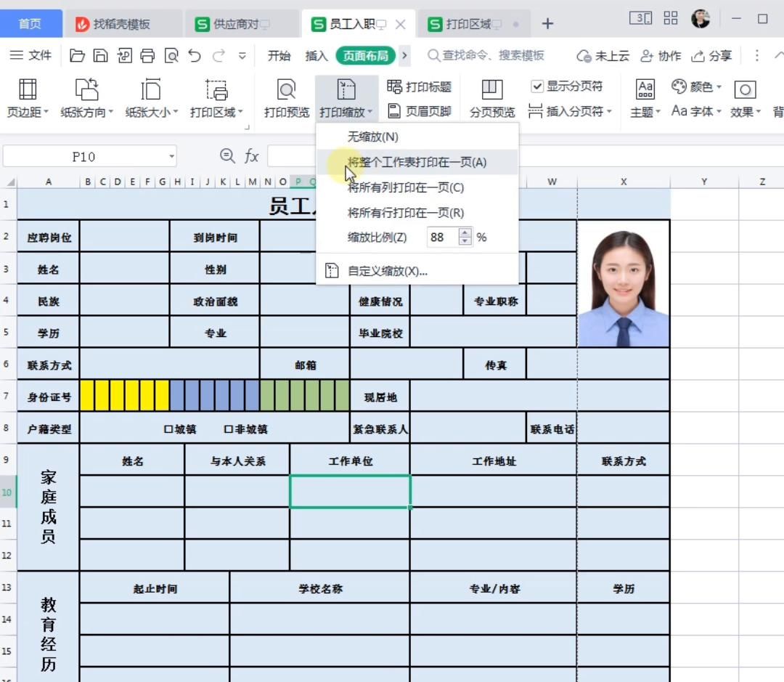Toggle the 显示分页符 checkbox
This screenshot has height=682, width=784.
pos(538,85)
